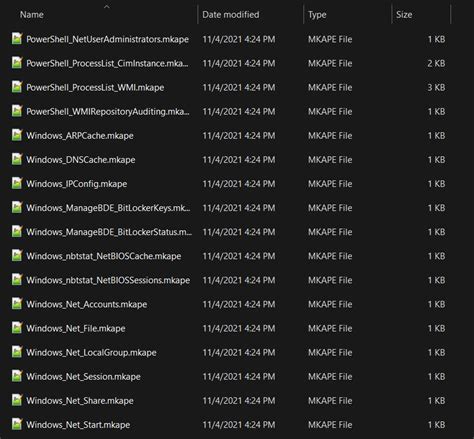Screen dimensions: 474x439
Task: Select the Windows_IPConfig.mkape file icon
Action: (17, 183)
